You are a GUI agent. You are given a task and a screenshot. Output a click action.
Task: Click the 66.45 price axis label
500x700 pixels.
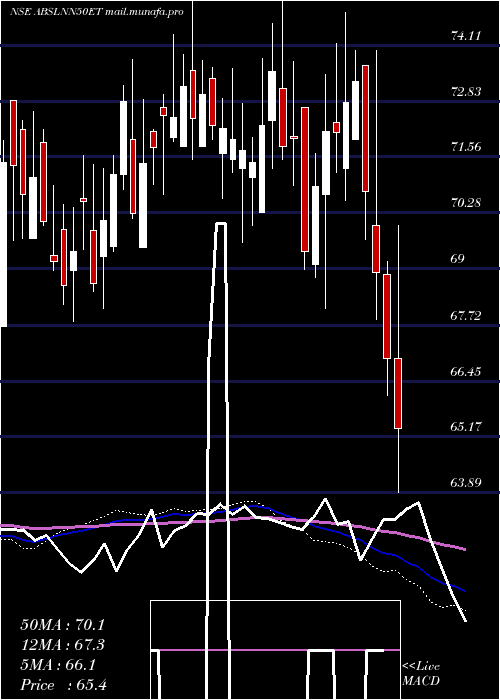coord(466,372)
